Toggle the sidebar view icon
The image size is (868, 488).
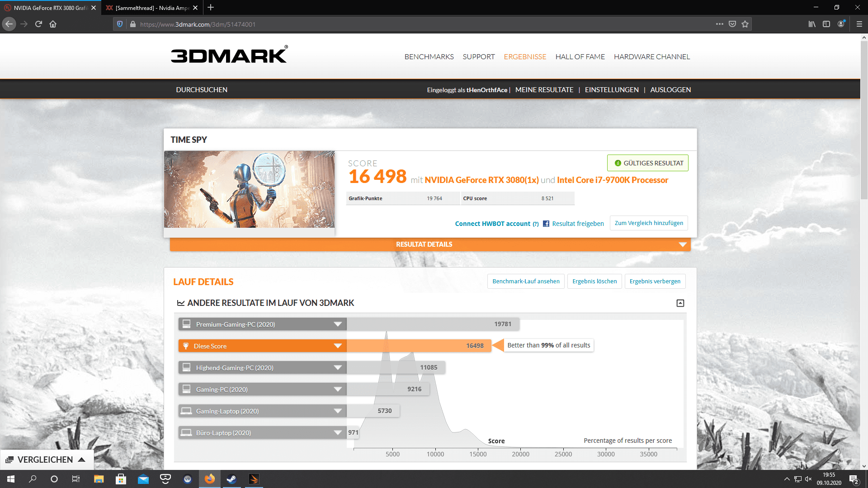click(826, 24)
